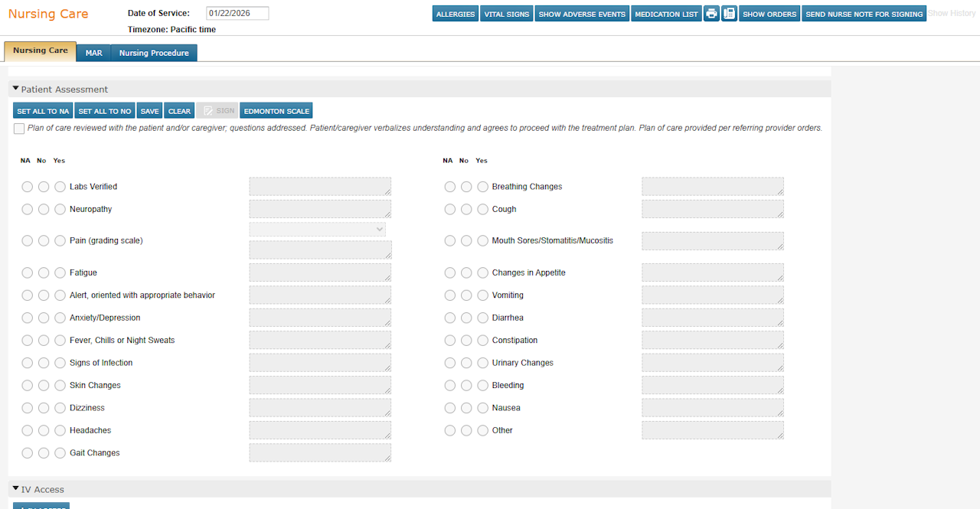The image size is (980, 509).
Task: Click the Date of Service field
Action: [x=237, y=13]
